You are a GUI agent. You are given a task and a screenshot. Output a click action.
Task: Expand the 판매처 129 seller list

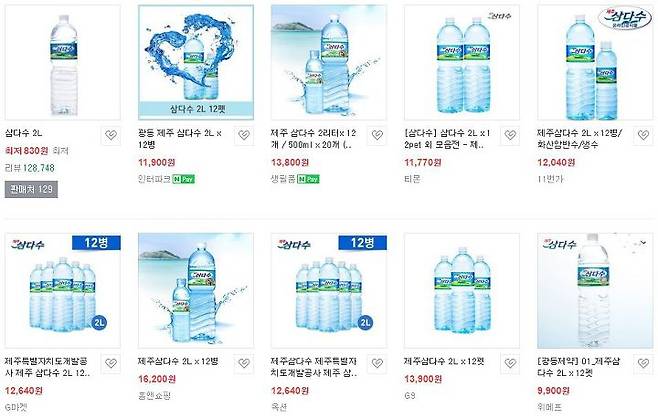[x=30, y=189]
